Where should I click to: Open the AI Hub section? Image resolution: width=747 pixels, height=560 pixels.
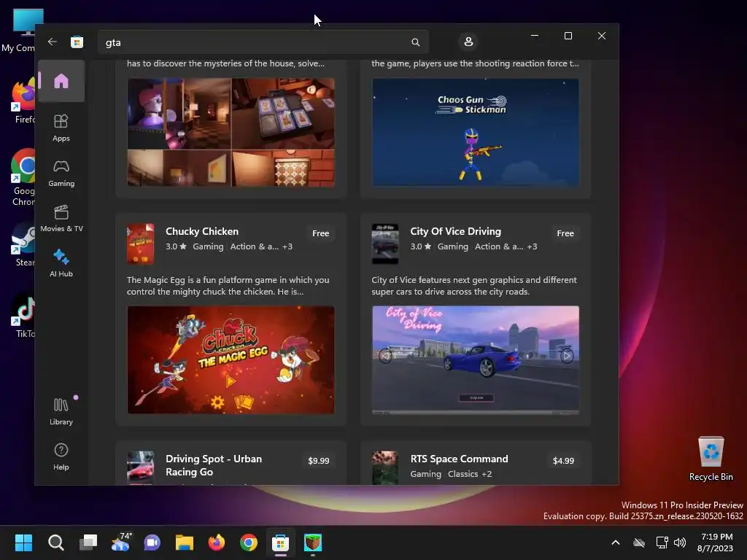(61, 263)
